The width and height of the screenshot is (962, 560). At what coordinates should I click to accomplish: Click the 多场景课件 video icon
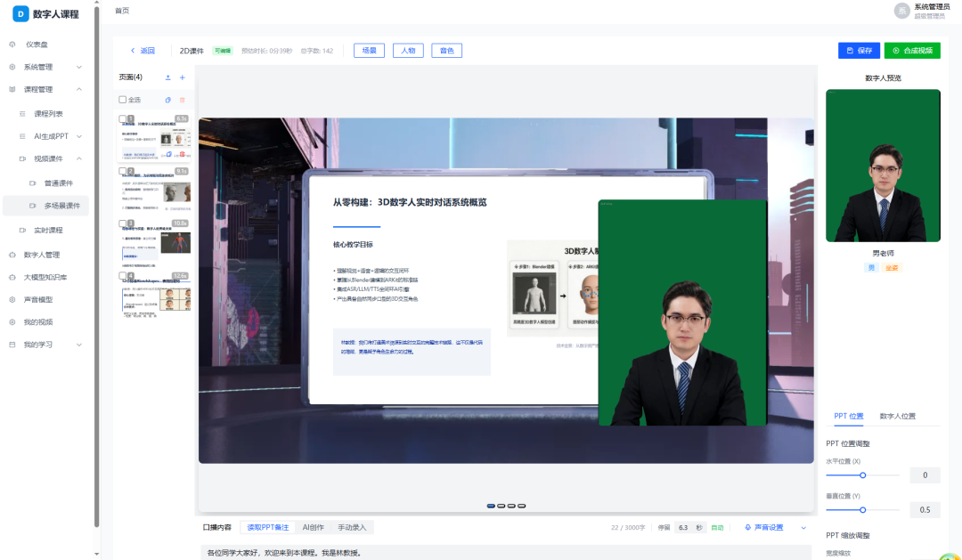click(x=33, y=206)
